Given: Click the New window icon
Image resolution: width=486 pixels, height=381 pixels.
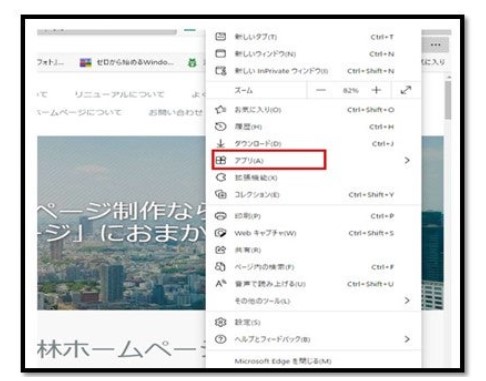Looking at the screenshot, I should 220,53.
